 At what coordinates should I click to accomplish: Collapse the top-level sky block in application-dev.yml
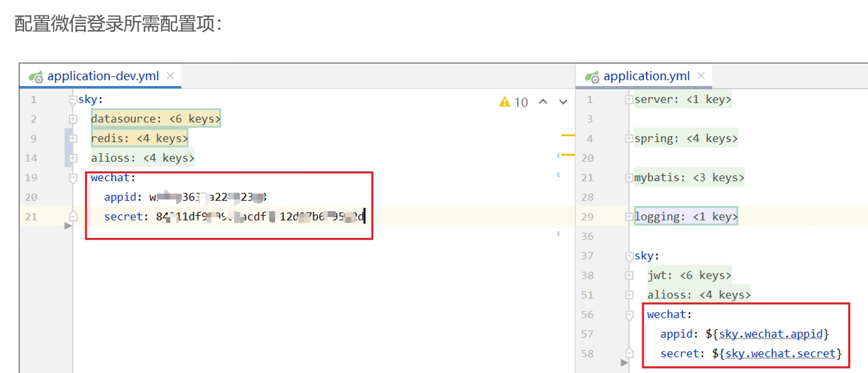[x=73, y=100]
